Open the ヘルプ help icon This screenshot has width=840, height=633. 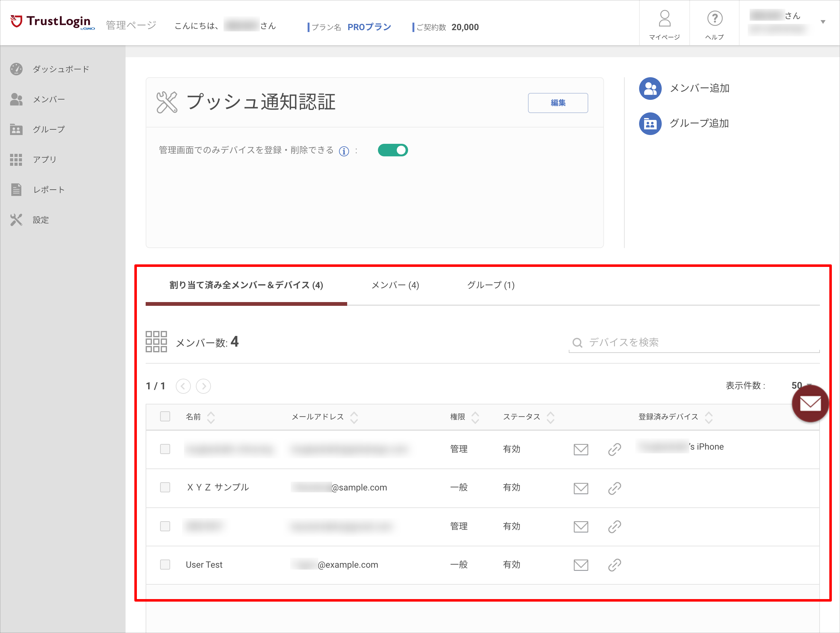pos(714,25)
